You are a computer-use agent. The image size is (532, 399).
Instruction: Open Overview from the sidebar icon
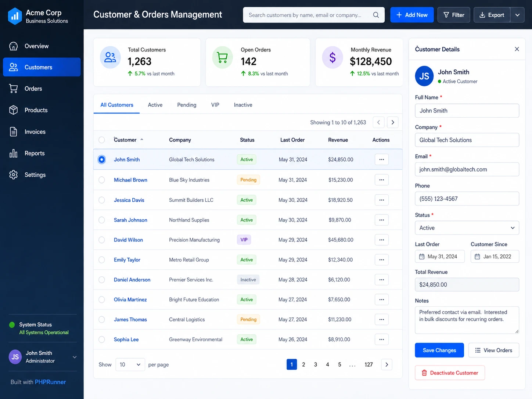(14, 46)
